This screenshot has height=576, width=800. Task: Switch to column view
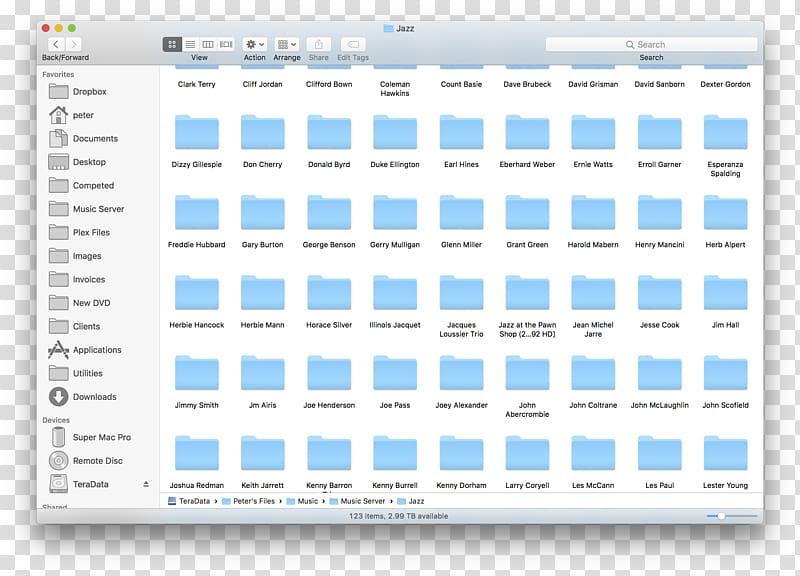[208, 44]
